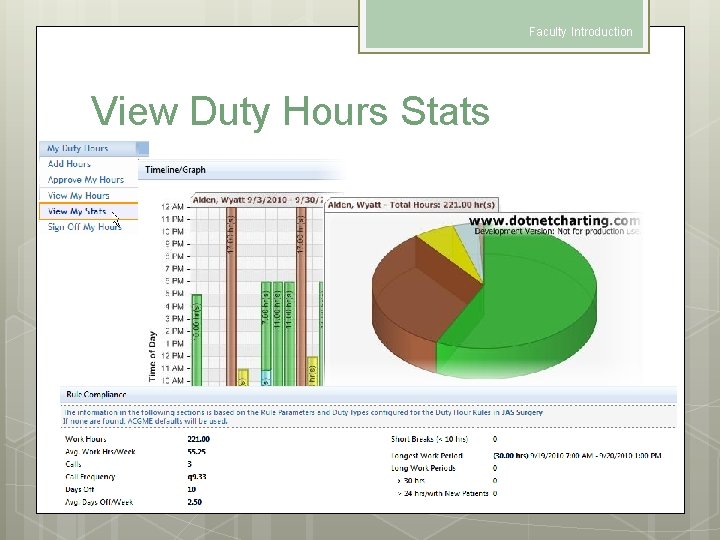Click the Call Frequency value q9.33
Viewport: 720px width, 540px height.
tap(197, 477)
